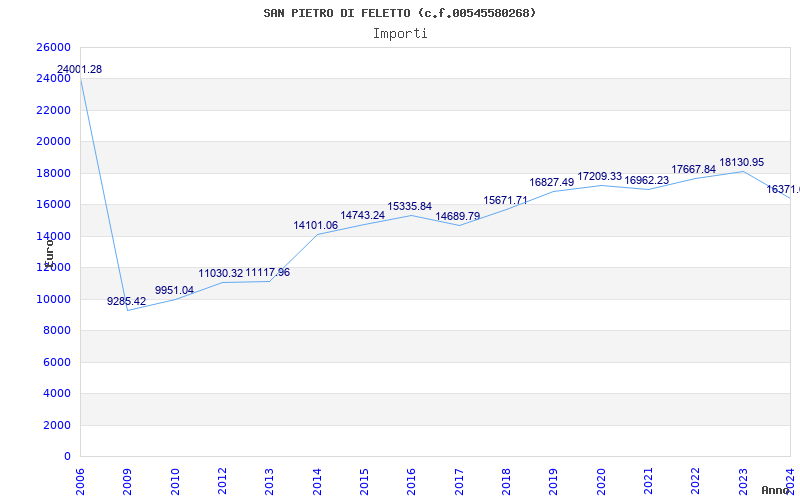
Task: Click the 17667.84 data label
Action: (693, 169)
